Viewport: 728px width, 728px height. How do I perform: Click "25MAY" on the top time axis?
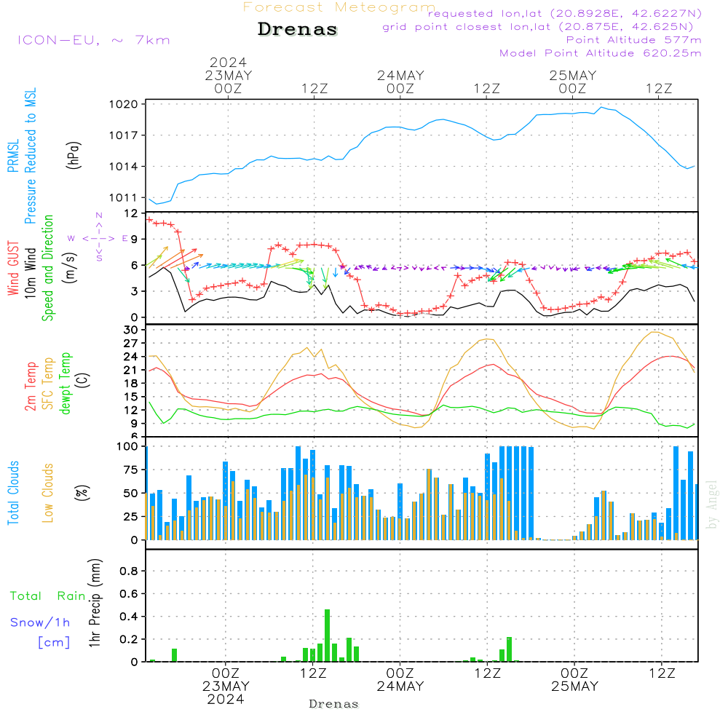click(573, 75)
